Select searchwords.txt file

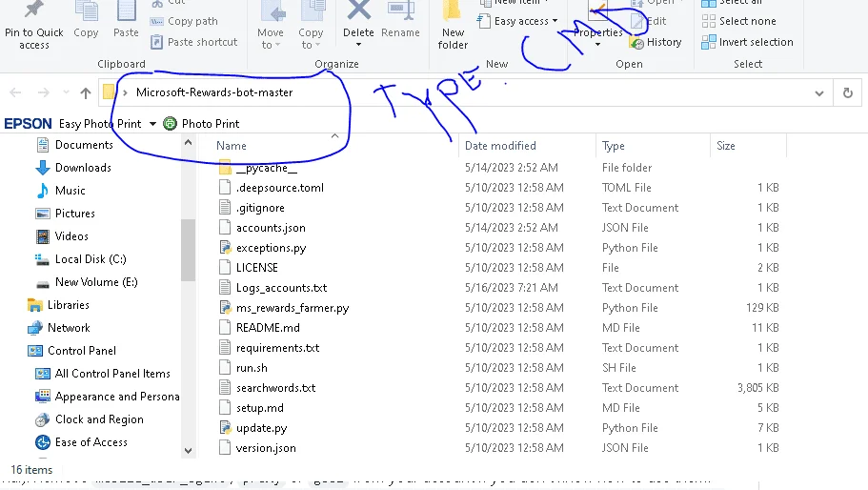[275, 388]
